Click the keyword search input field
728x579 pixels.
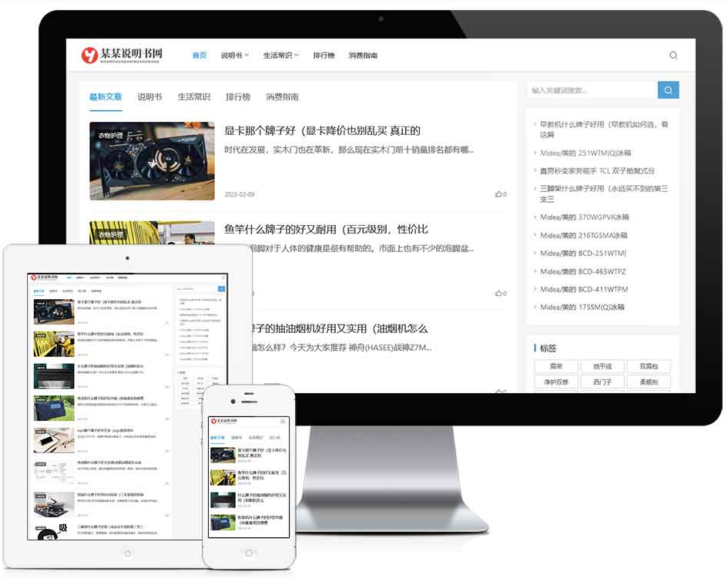592,91
